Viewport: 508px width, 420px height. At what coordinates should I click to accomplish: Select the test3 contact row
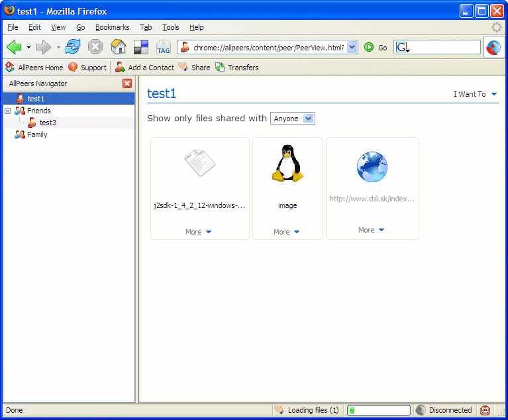click(x=69, y=123)
